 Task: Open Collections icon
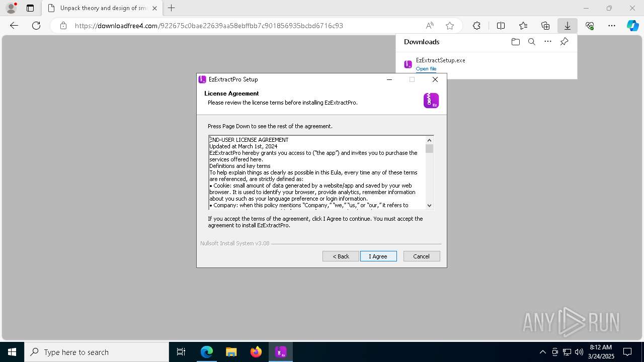545,26
